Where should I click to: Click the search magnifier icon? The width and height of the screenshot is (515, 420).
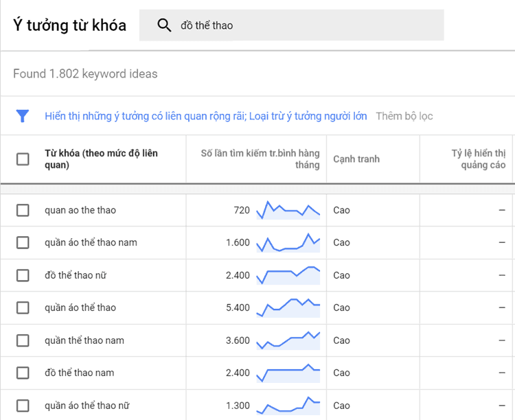tap(164, 25)
